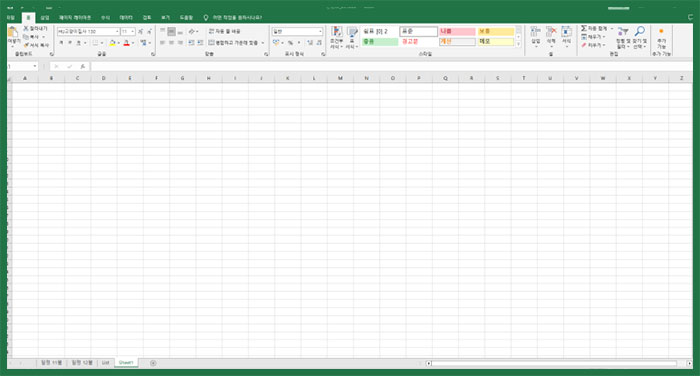700x376 pixels.
Task: Apply the cell borders icon
Action: pos(95,43)
